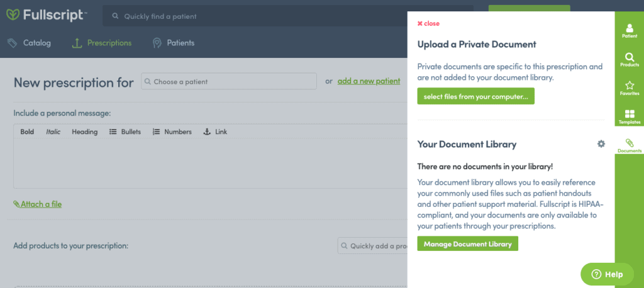
Task: Click the Fullscript logo
Action: (47, 15)
